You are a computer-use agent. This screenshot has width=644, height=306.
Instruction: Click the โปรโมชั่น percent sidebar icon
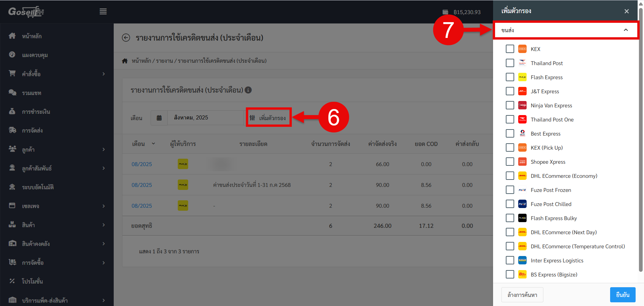pyautogui.click(x=12, y=281)
